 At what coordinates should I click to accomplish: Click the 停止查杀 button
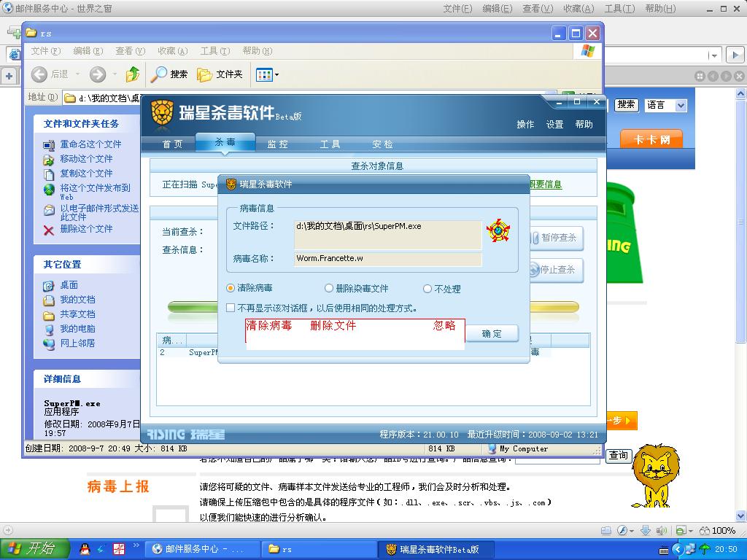point(557,270)
